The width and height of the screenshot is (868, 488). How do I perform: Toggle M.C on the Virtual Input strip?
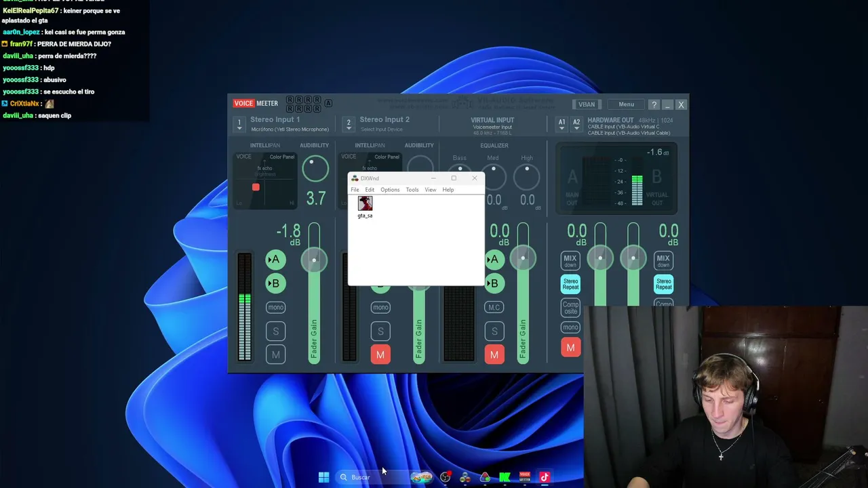[x=494, y=307]
